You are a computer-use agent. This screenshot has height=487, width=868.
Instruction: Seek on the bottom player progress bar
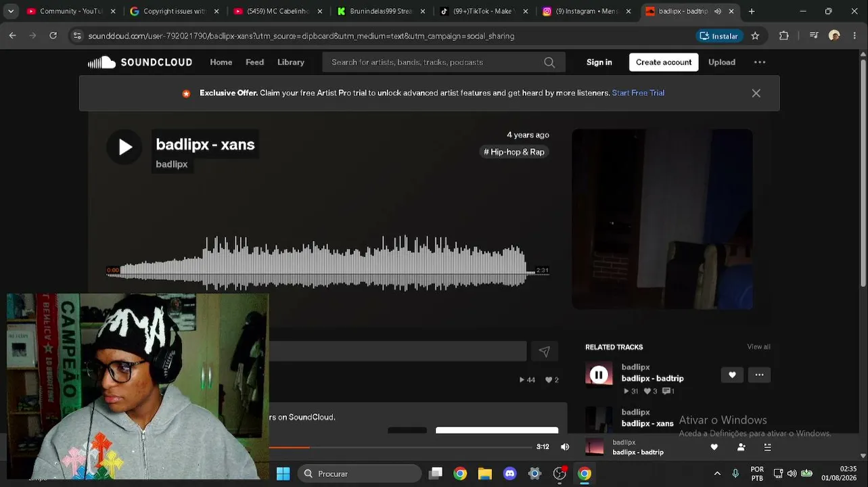point(401,447)
